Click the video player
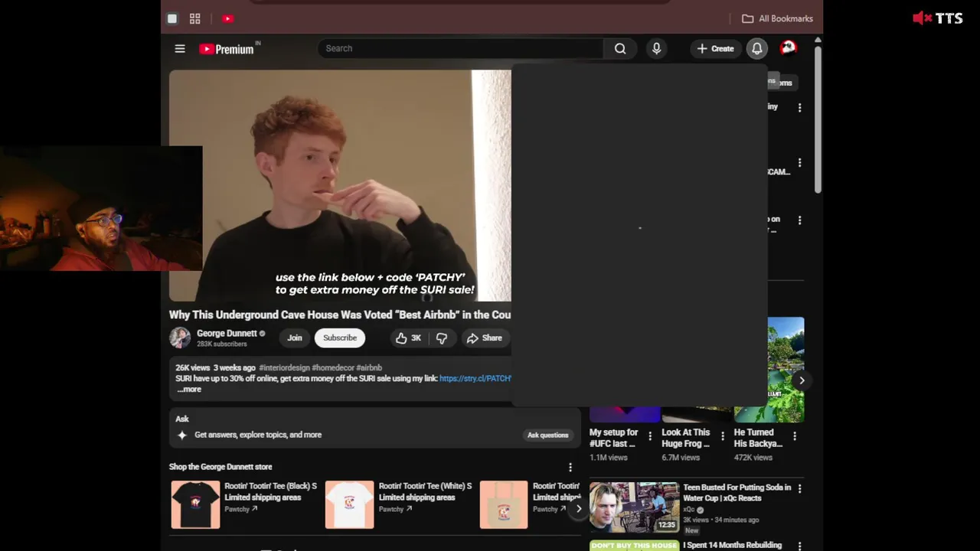The image size is (980, 551). coord(340,186)
